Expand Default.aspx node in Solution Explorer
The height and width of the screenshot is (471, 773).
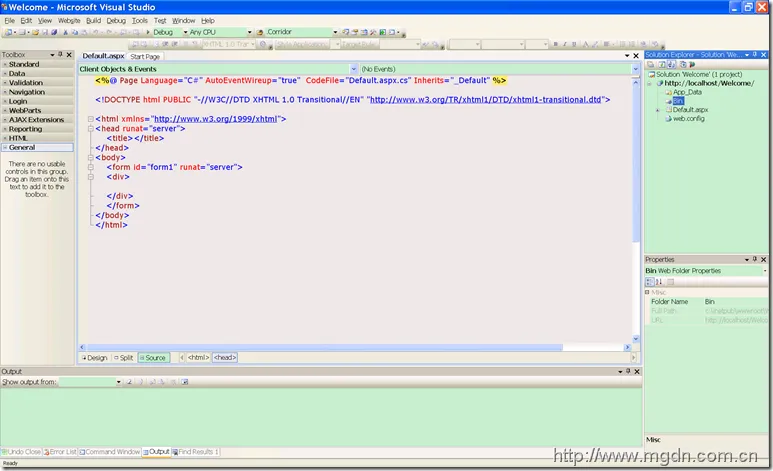click(658, 110)
